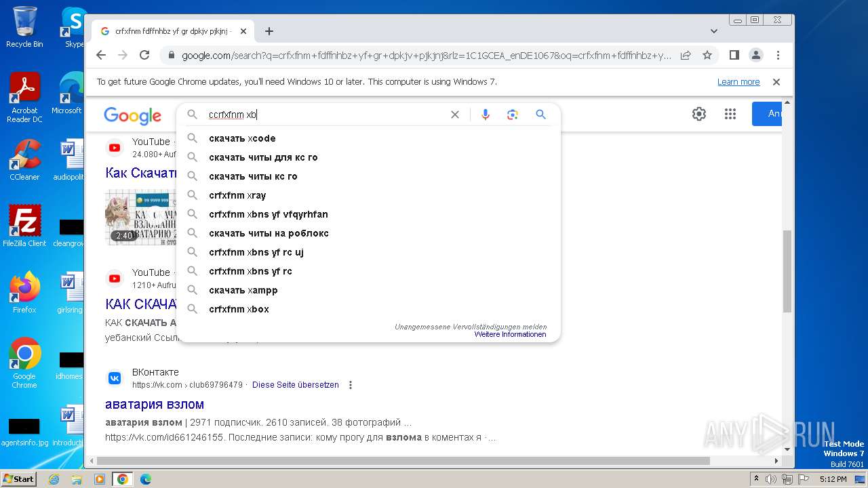The width and height of the screenshot is (868, 488).
Task: Click the browser back arrow
Action: (x=101, y=55)
